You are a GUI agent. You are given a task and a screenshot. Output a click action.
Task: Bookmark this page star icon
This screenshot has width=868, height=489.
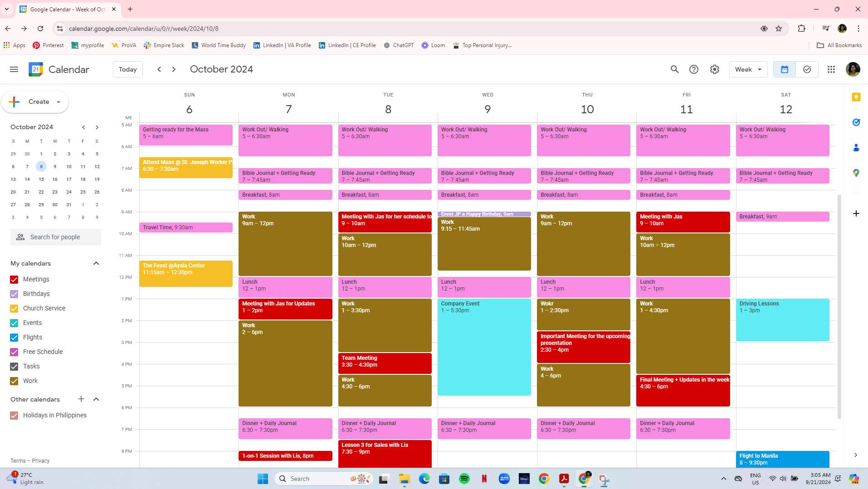[x=779, y=29]
